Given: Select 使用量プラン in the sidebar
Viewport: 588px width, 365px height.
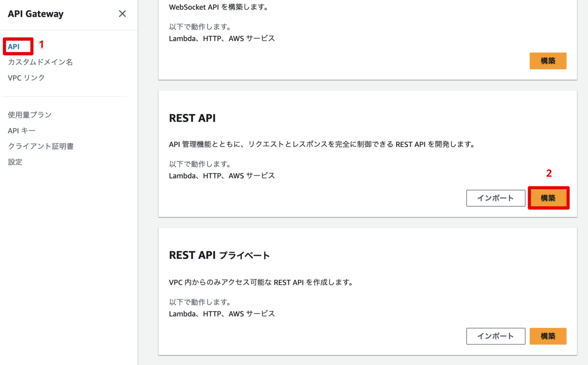Looking at the screenshot, I should click(x=29, y=115).
